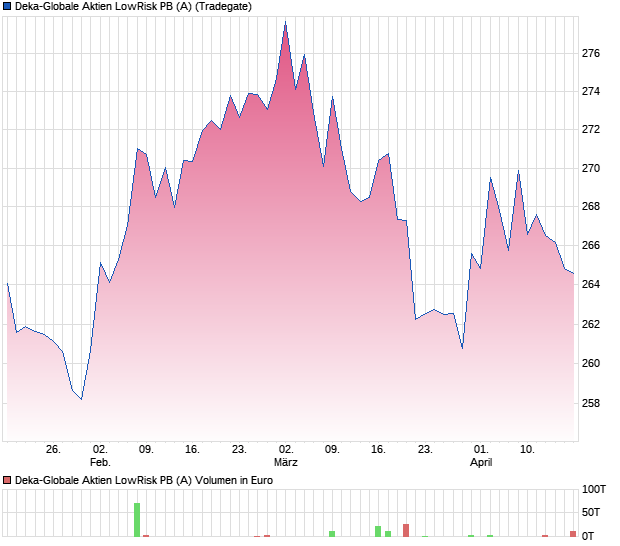Click the tallest green volume bar in February

tap(137, 520)
